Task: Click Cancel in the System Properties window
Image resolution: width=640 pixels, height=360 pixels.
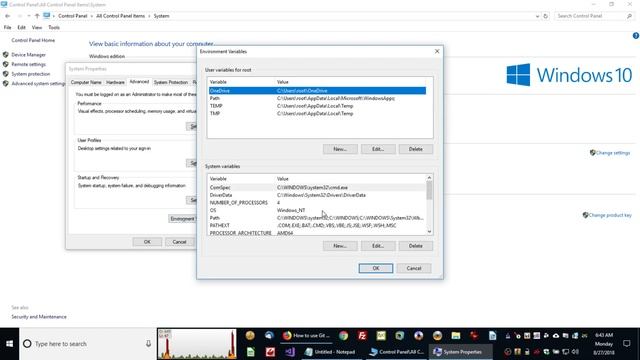Action: [179, 242]
